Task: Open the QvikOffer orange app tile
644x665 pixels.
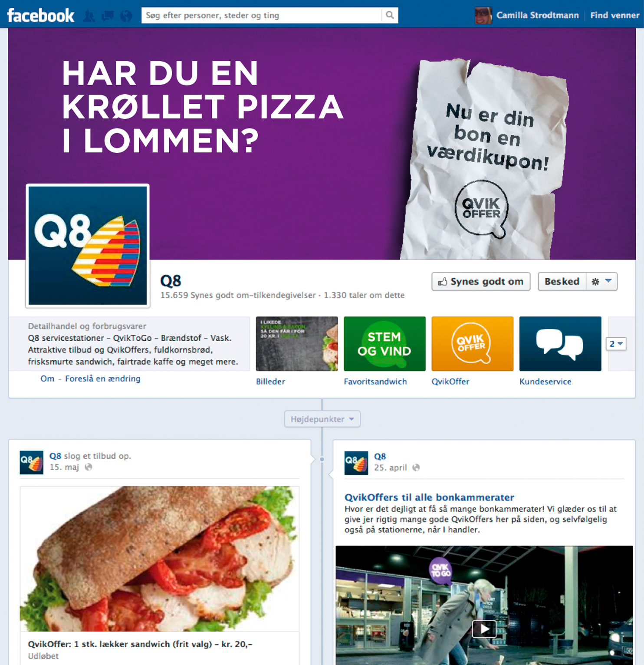Action: click(x=472, y=344)
